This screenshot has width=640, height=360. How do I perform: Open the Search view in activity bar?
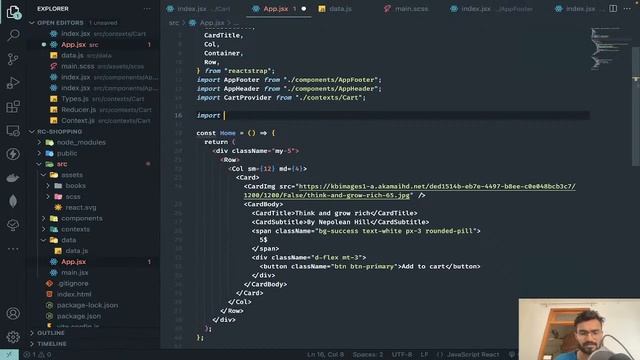point(13,36)
